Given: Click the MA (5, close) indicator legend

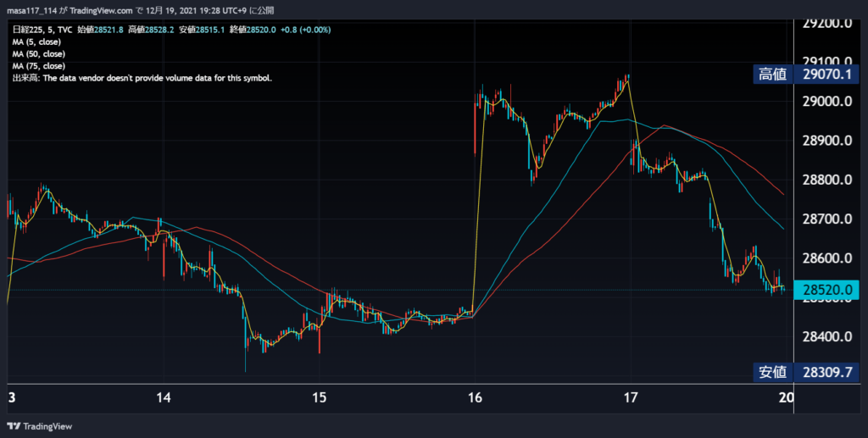Looking at the screenshot, I should click(36, 42).
